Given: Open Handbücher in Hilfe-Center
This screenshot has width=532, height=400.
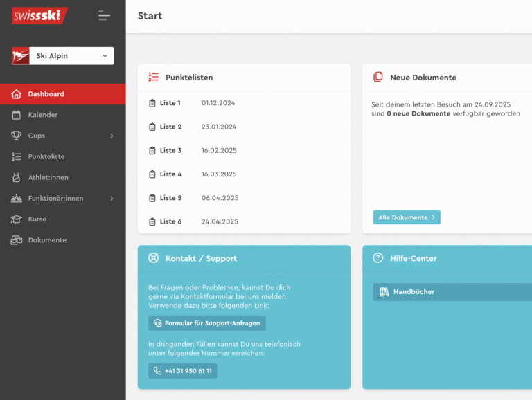Looking at the screenshot, I should 414,292.
